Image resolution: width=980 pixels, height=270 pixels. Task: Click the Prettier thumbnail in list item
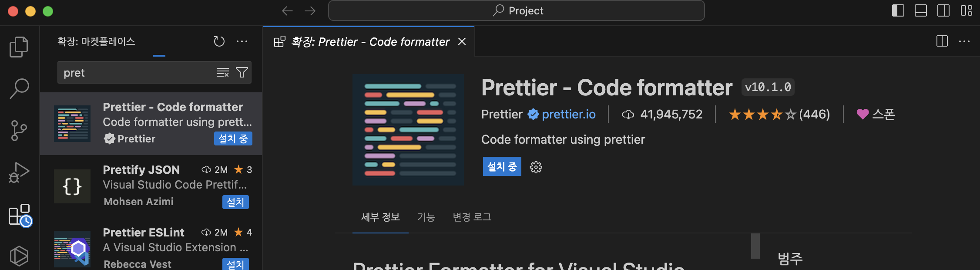coord(72,124)
